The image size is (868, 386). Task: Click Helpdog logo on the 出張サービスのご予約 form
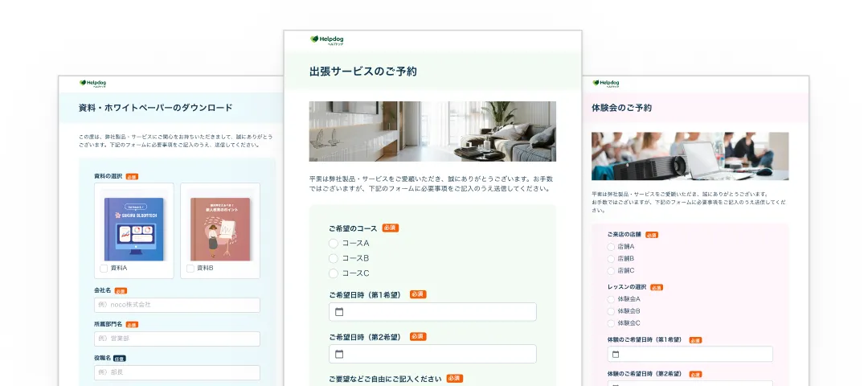pyautogui.click(x=326, y=40)
